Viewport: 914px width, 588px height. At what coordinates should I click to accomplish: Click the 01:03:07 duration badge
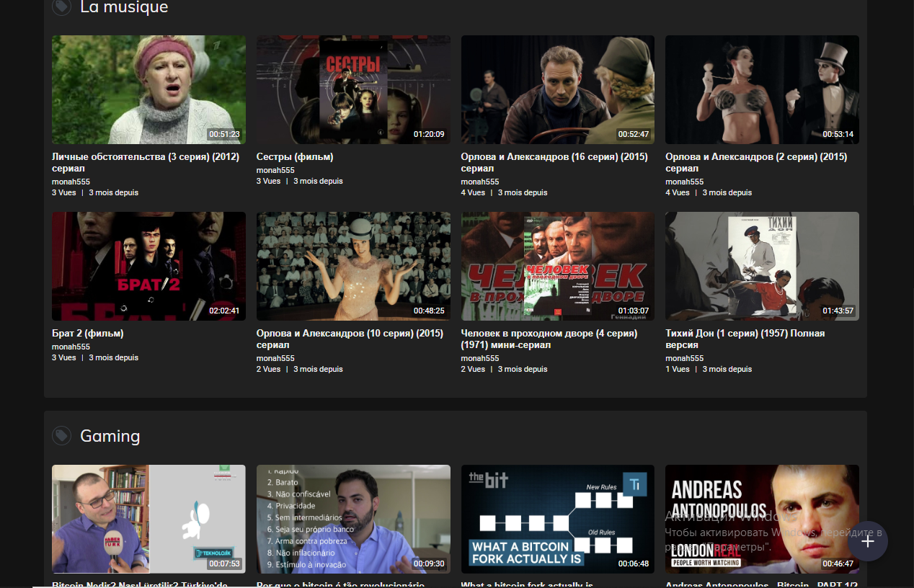(634, 311)
